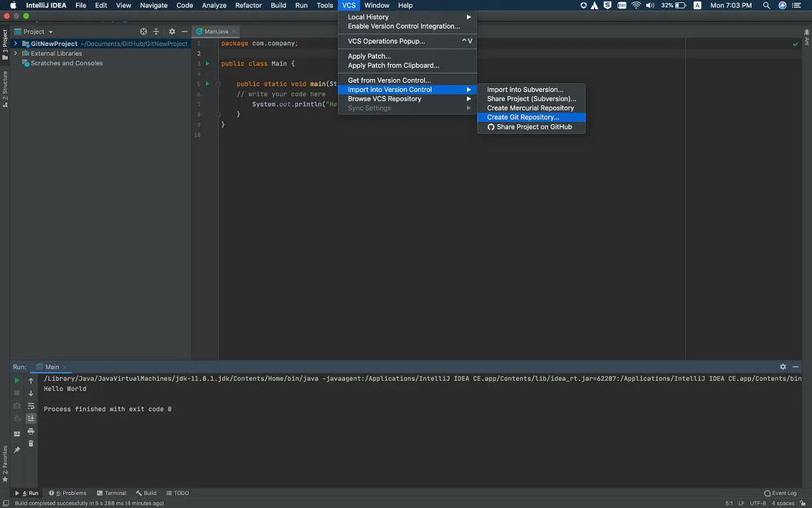Viewport: 812px width, 508px height.
Task: Click the Attach Debugger bug icon
Action: [x=17, y=418]
